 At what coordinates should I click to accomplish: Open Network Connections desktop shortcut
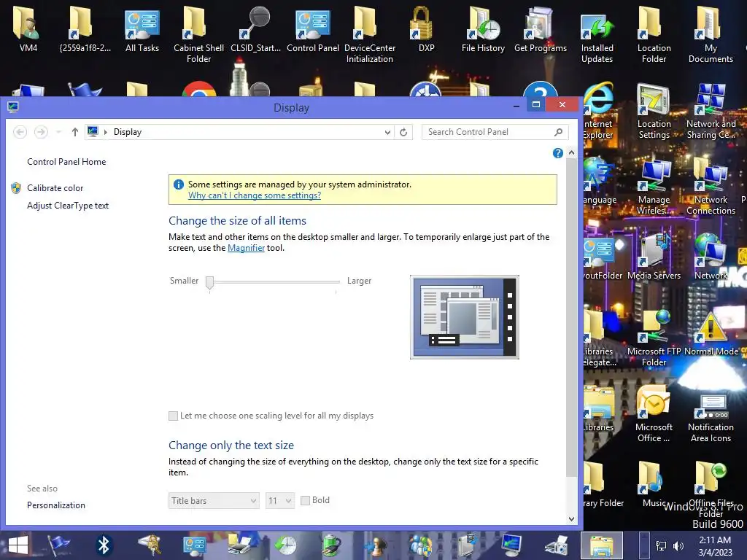(x=711, y=187)
